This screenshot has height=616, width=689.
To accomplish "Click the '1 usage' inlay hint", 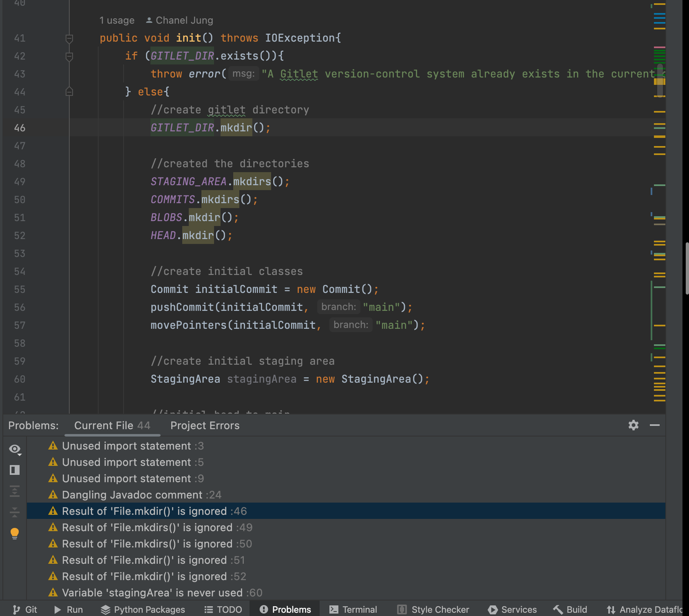I will pyautogui.click(x=117, y=20).
